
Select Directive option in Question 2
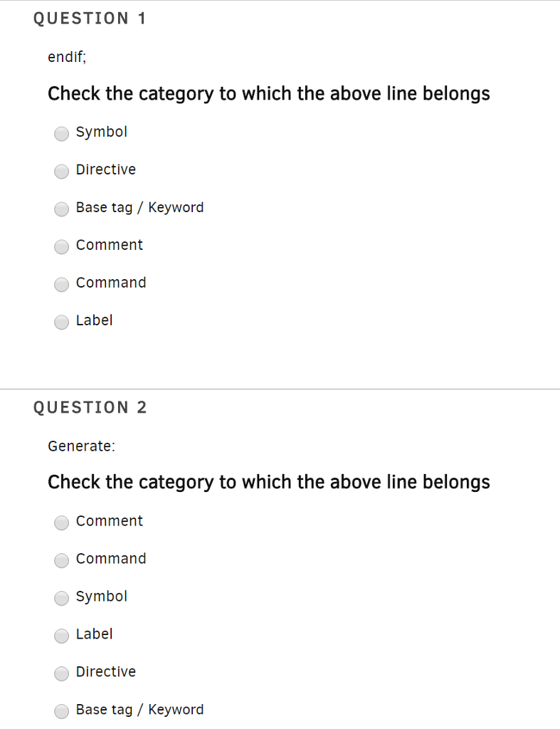click(x=61, y=673)
